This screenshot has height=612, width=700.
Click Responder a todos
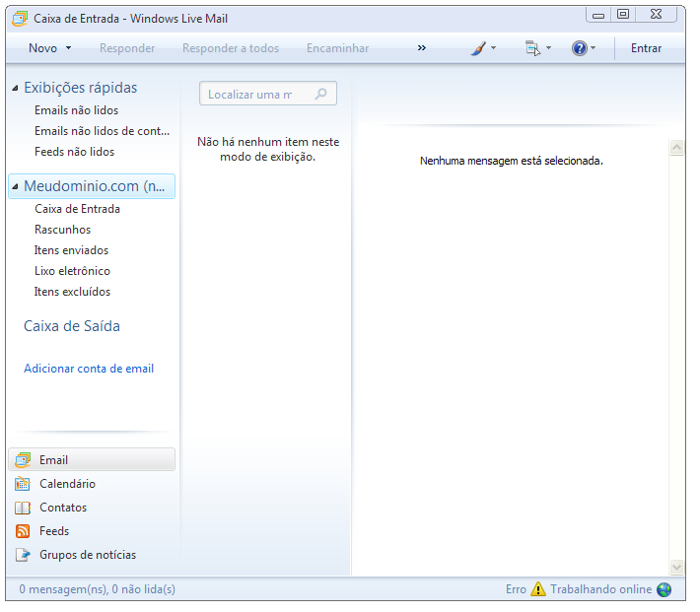click(231, 48)
